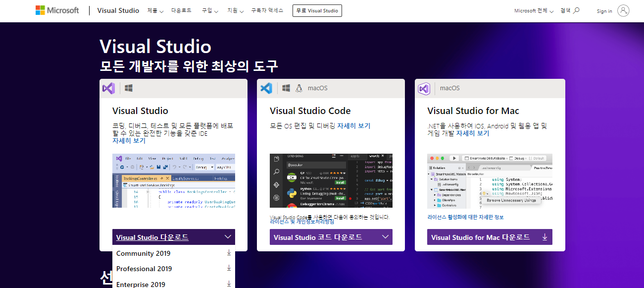Viewport: 644px width, 288px height.
Task: Click the Windows icon in VS Code card
Action: tap(286, 88)
